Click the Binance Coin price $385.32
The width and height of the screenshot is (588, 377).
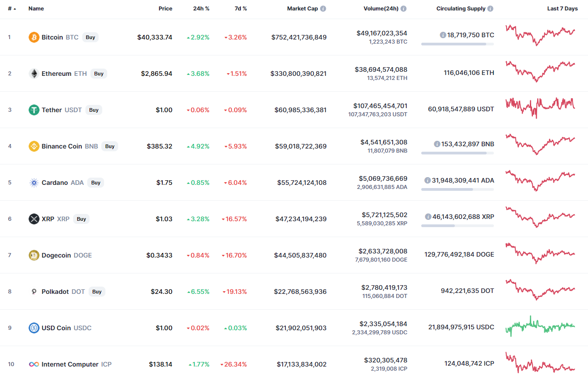159,146
